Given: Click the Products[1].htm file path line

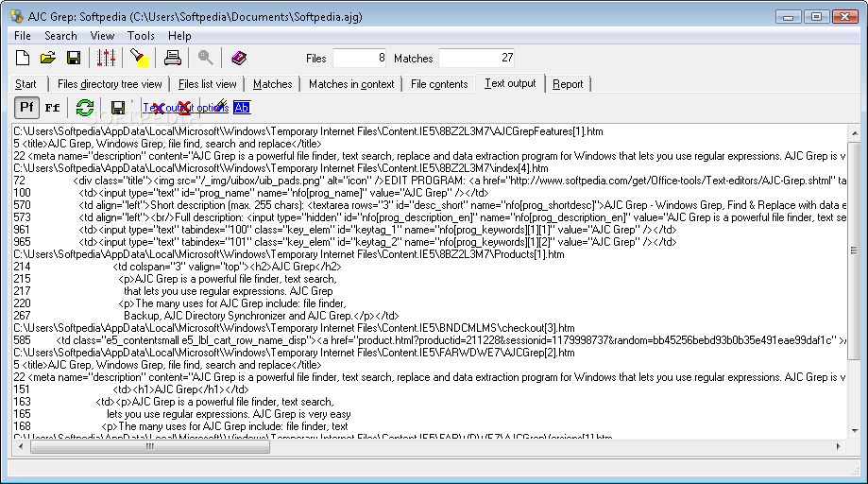Looking at the screenshot, I should pyautogui.click(x=289, y=254).
